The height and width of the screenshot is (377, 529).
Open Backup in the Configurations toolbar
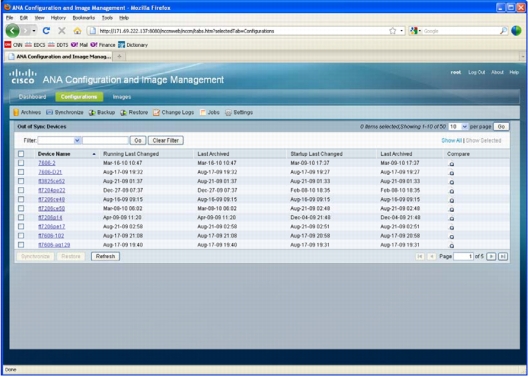tap(102, 112)
